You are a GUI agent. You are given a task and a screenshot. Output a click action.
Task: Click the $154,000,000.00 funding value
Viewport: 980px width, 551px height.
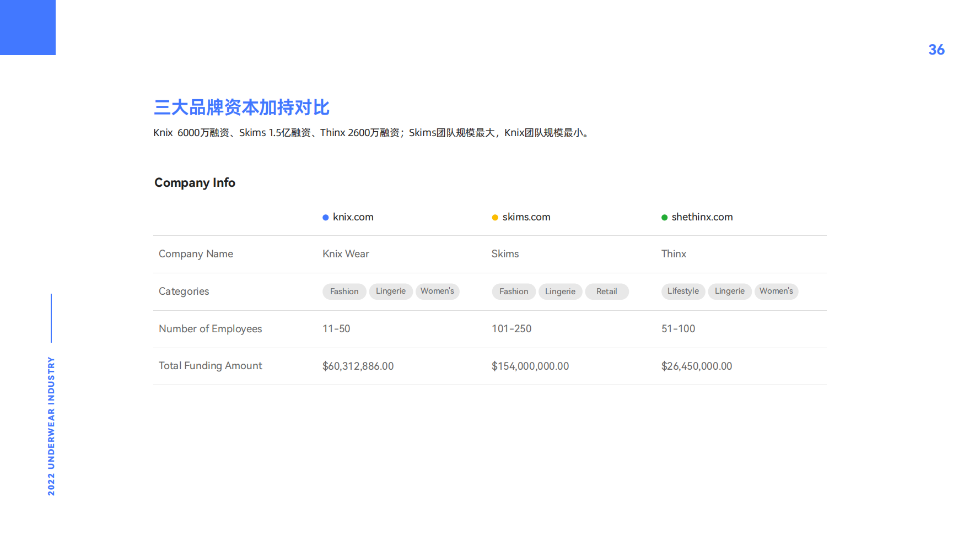(530, 366)
